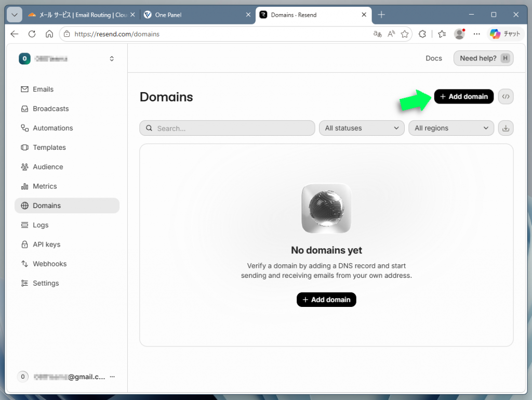
Task: Open the browser Extensions icon
Action: coord(422,34)
